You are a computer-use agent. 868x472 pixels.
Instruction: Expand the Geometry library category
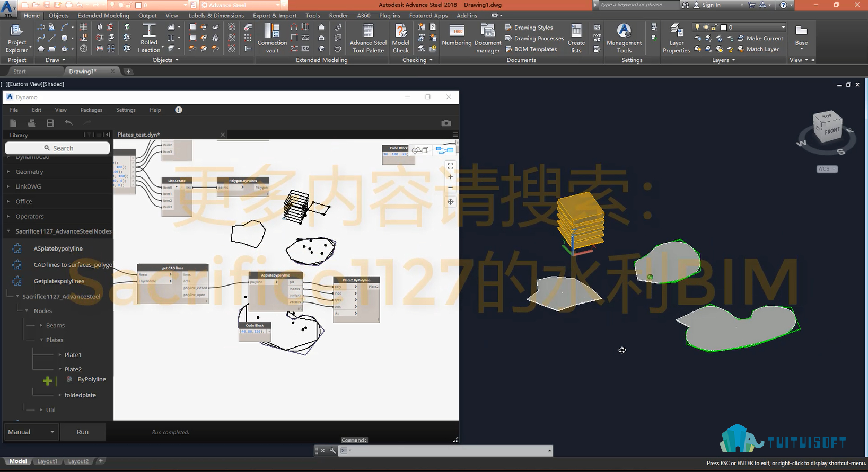pyautogui.click(x=29, y=172)
